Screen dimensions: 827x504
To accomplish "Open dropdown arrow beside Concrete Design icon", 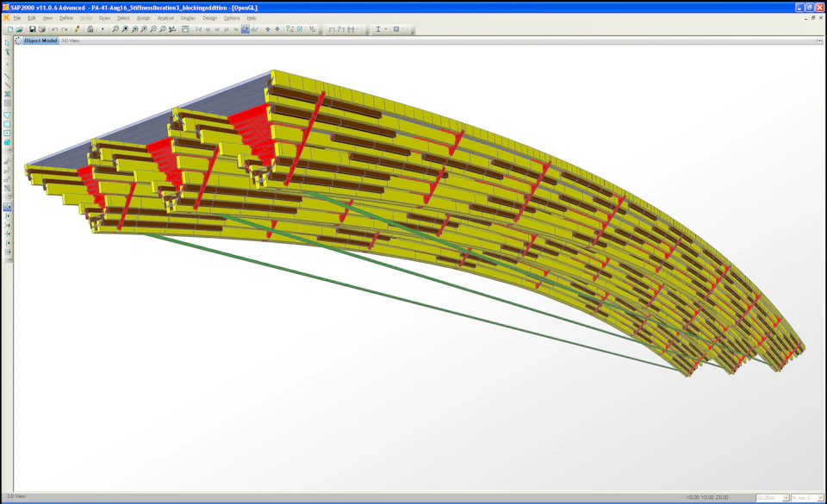I will pyautogui.click(x=404, y=29).
